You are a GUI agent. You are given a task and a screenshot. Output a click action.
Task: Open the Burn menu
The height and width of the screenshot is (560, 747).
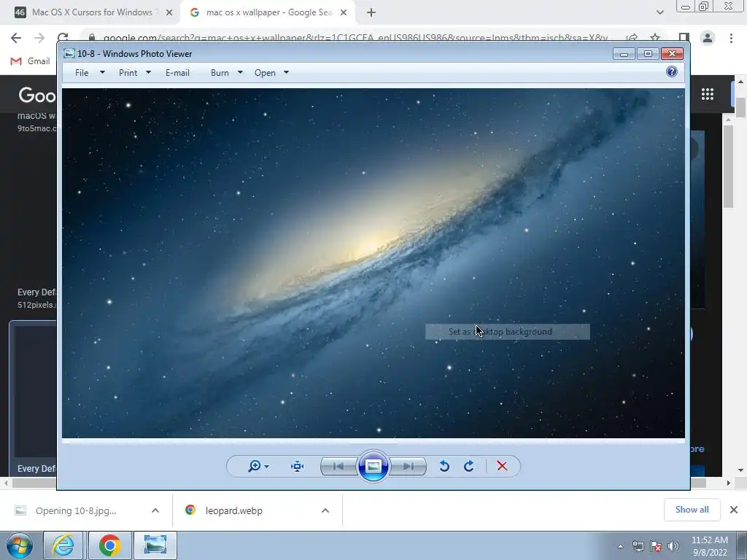(220, 73)
